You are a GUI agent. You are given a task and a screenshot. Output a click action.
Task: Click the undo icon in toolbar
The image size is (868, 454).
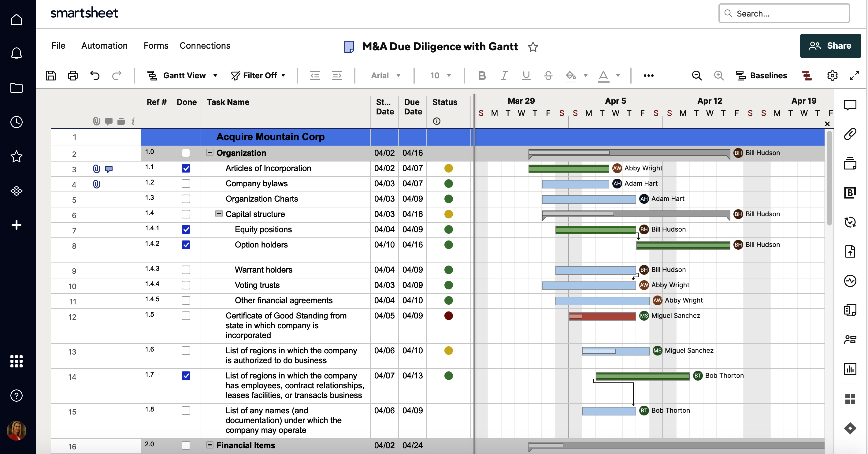(x=95, y=75)
